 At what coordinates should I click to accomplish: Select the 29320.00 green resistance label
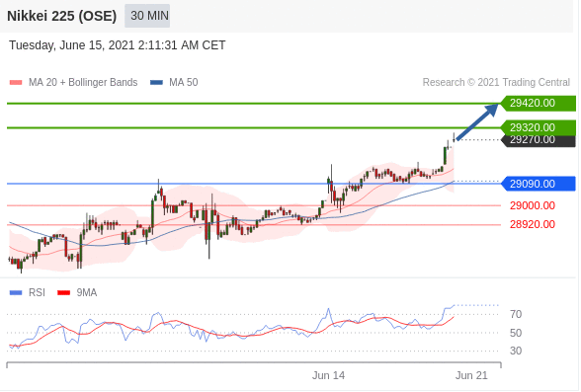(539, 127)
